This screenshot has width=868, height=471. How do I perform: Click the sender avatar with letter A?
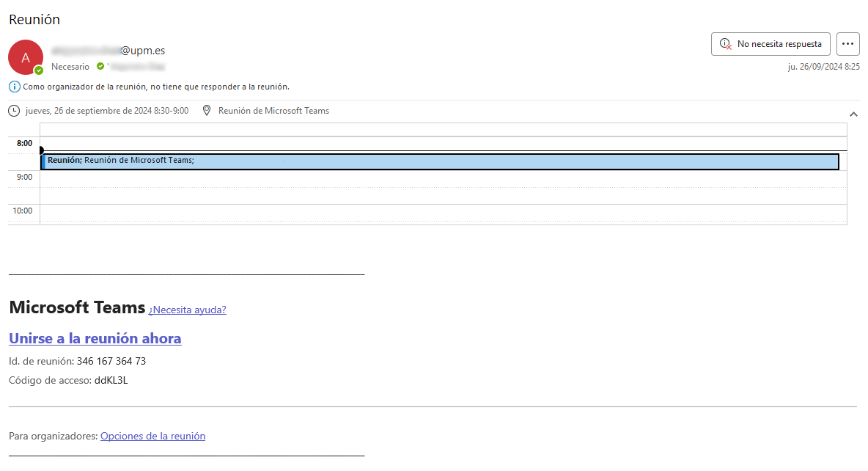pyautogui.click(x=26, y=57)
